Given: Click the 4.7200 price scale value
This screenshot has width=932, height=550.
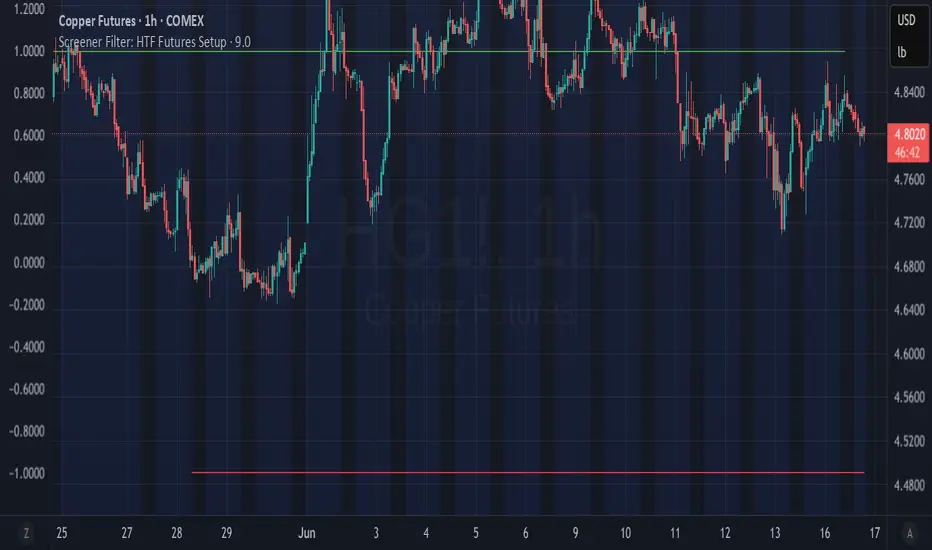Looking at the screenshot, I should [x=909, y=222].
